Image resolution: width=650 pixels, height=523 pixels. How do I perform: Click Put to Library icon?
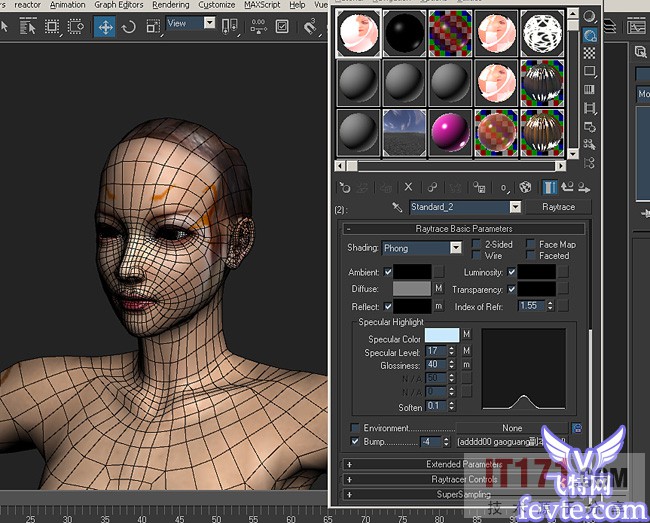click(480, 187)
